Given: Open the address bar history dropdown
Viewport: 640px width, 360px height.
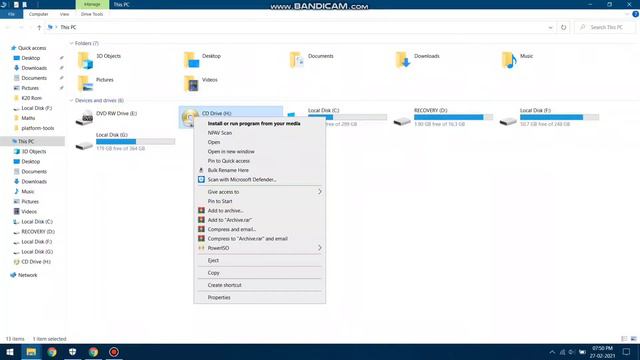Looking at the screenshot, I should pos(550,27).
